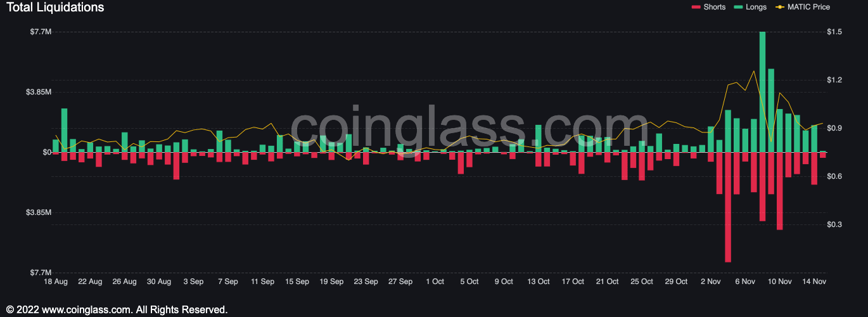Click the 19 Sep date label

(331, 281)
